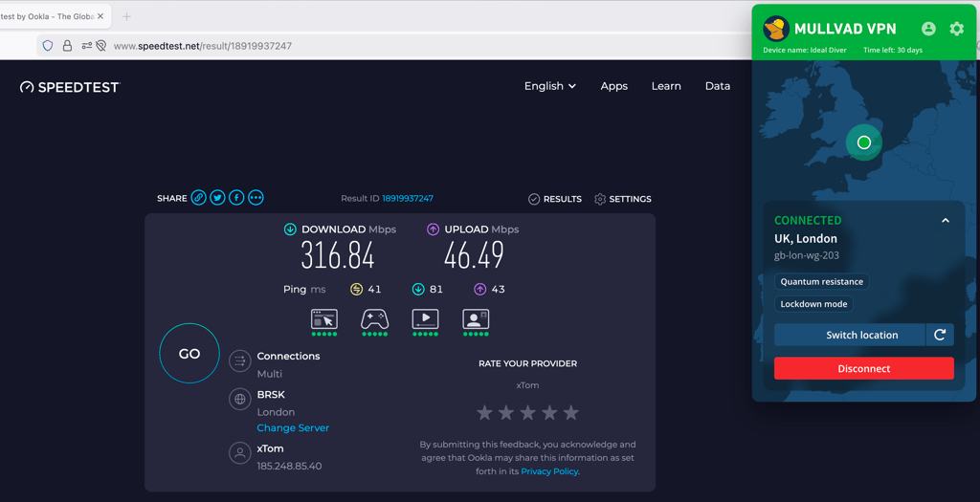Click the padlock site security icon
The image size is (980, 502).
tap(68, 46)
